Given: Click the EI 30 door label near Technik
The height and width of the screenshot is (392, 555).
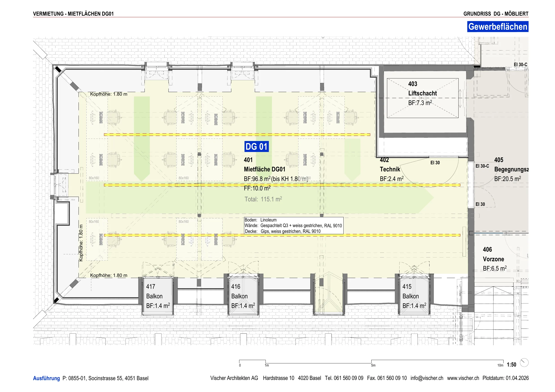Looking at the screenshot, I should 435,162.
